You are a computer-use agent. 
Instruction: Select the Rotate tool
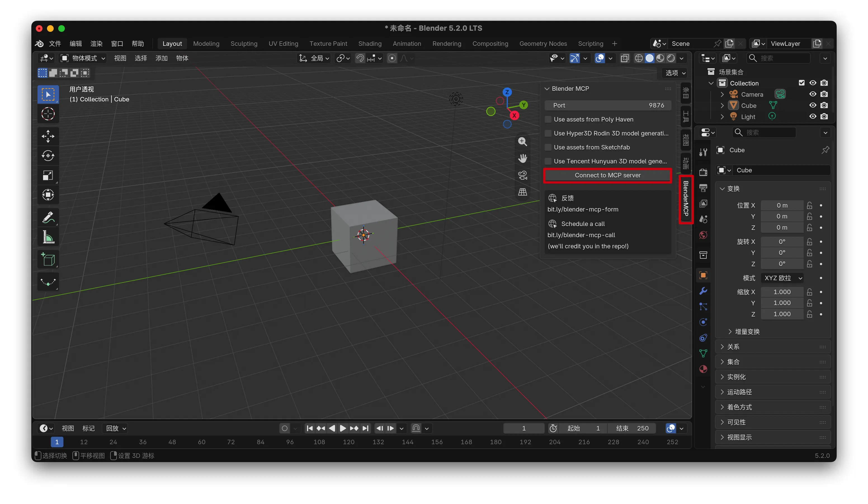pyautogui.click(x=48, y=156)
